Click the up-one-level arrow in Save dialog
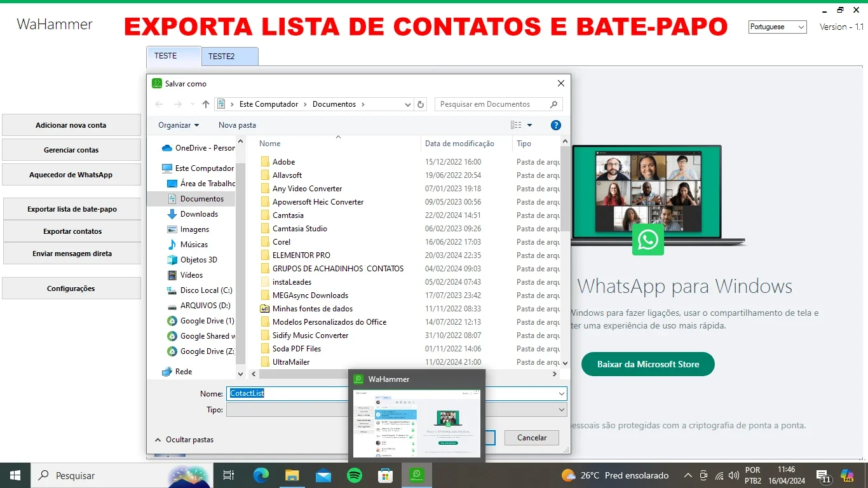This screenshot has width=868, height=488. click(x=206, y=104)
